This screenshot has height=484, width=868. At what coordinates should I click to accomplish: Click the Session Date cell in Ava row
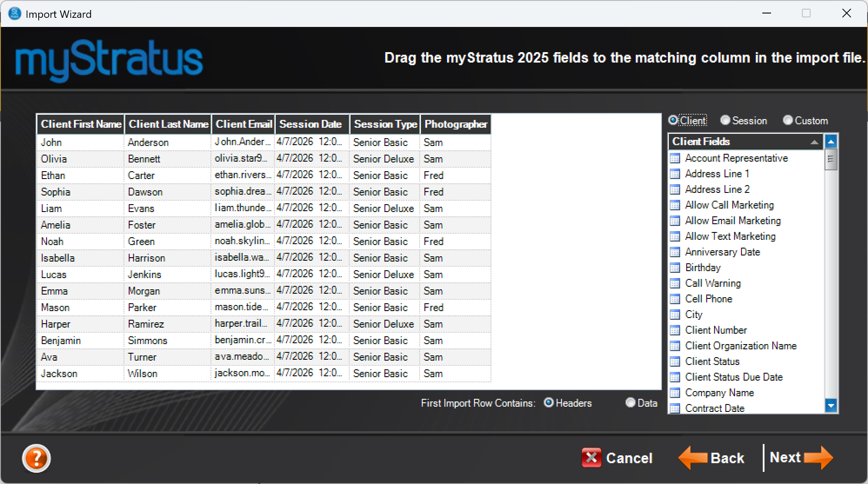pos(312,357)
